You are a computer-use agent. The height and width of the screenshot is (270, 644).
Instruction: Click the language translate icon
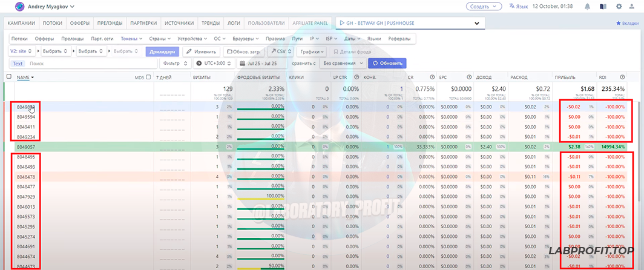tap(513, 6)
